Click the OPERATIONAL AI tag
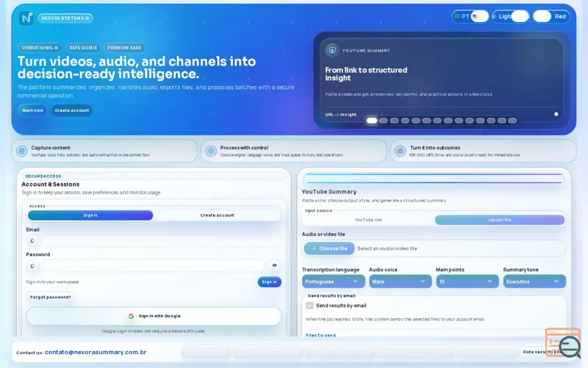Viewport: 588px width, 368px height. click(40, 48)
